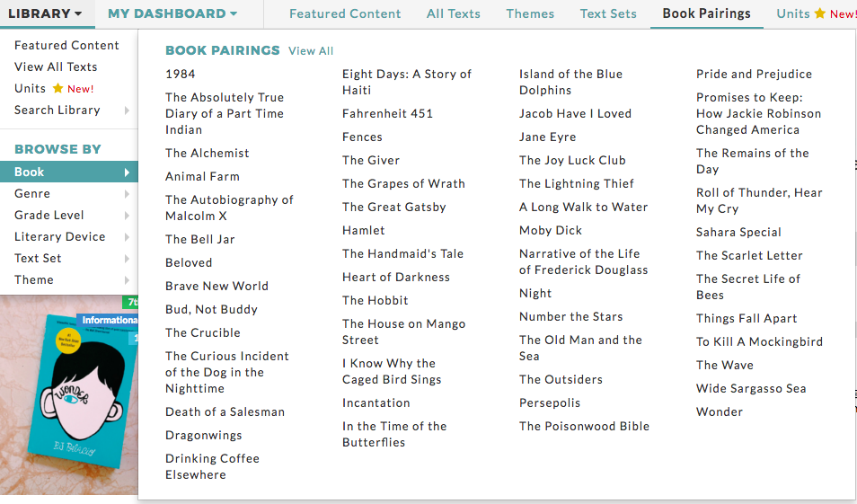857x504 pixels.
Task: Open Drinking Coffee Elsewhere pairing
Action: tap(213, 466)
